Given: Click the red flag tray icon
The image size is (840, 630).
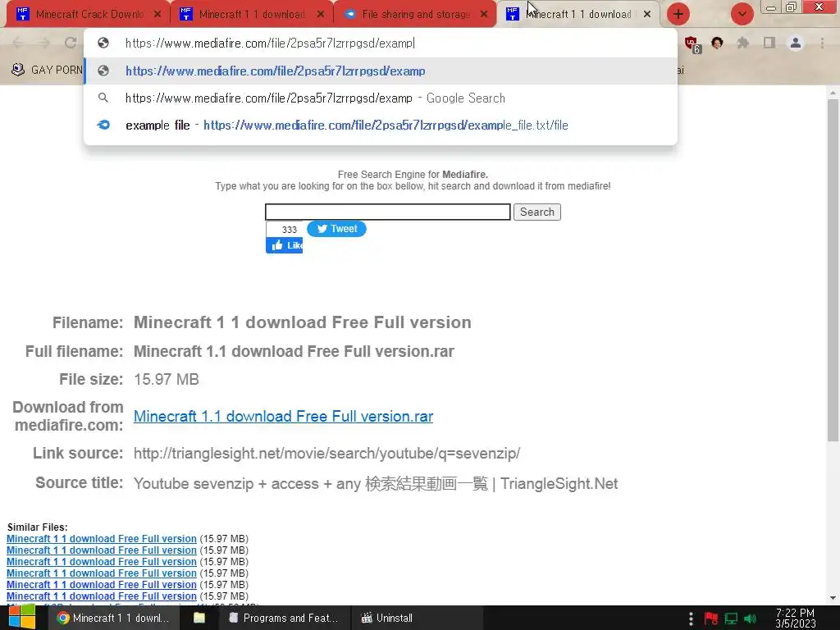Looking at the screenshot, I should pos(711,619).
